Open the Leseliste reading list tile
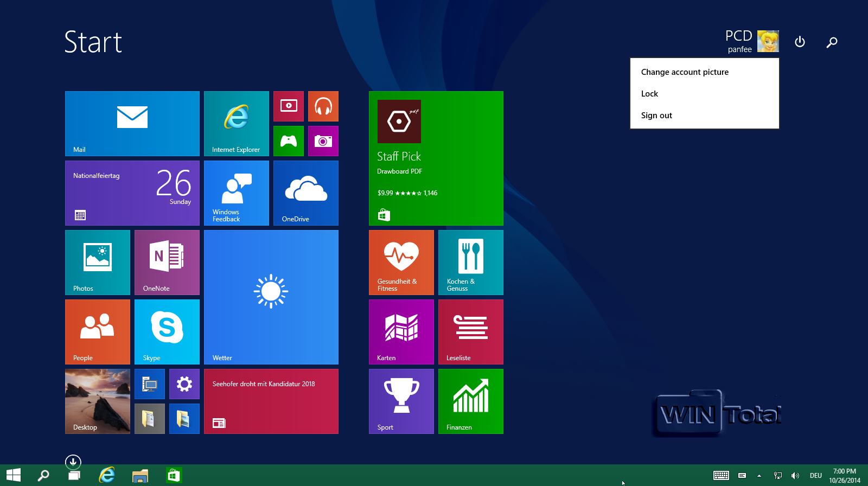868x486 pixels. (x=471, y=332)
